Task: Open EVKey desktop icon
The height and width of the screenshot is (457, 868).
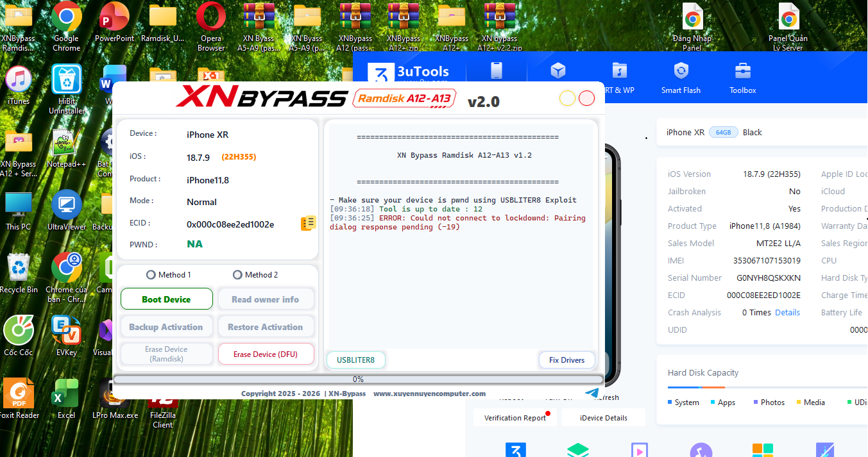Action: pos(66,336)
